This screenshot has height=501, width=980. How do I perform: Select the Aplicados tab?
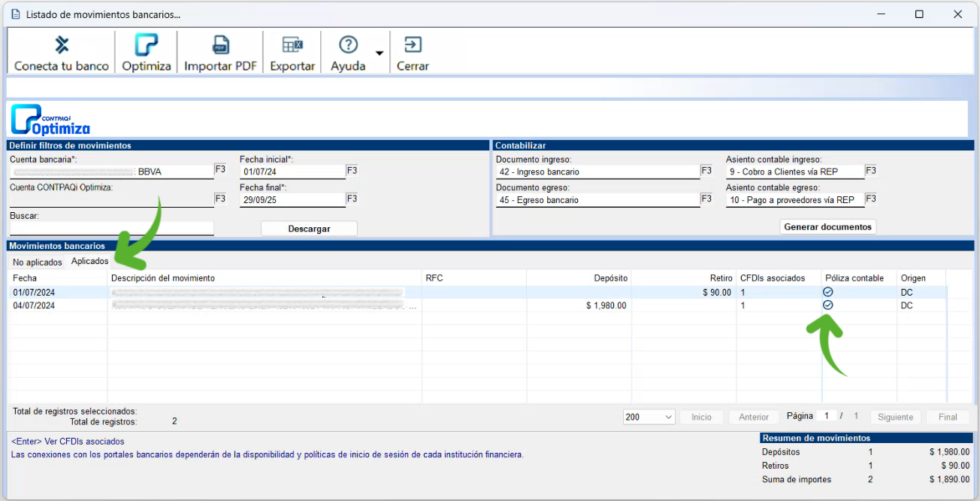click(89, 262)
